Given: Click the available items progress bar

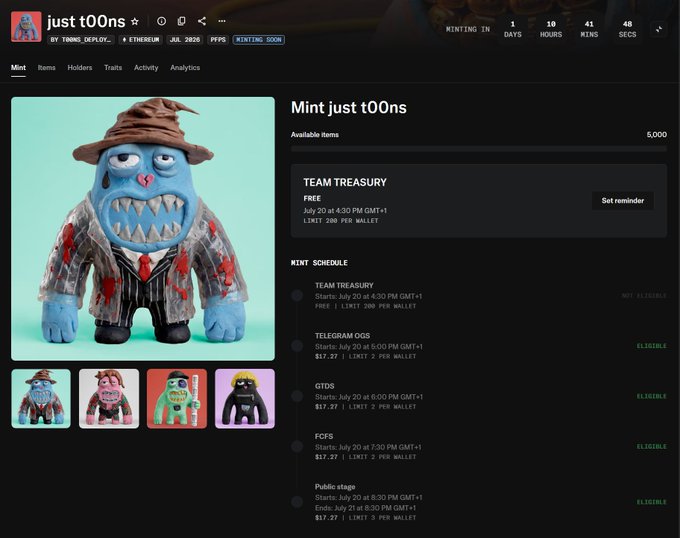Looking at the screenshot, I should 479,149.
